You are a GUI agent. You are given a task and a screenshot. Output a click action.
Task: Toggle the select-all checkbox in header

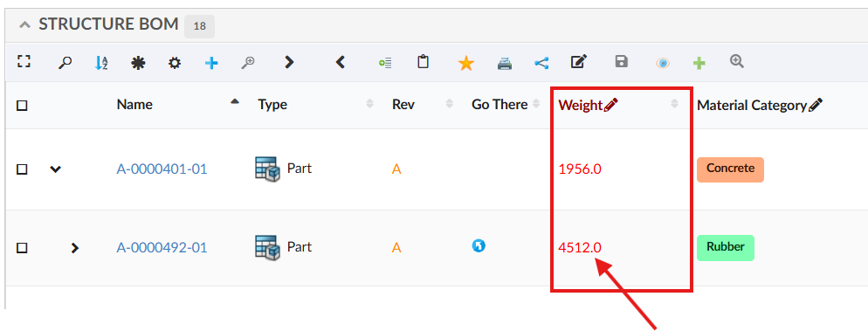(x=22, y=105)
